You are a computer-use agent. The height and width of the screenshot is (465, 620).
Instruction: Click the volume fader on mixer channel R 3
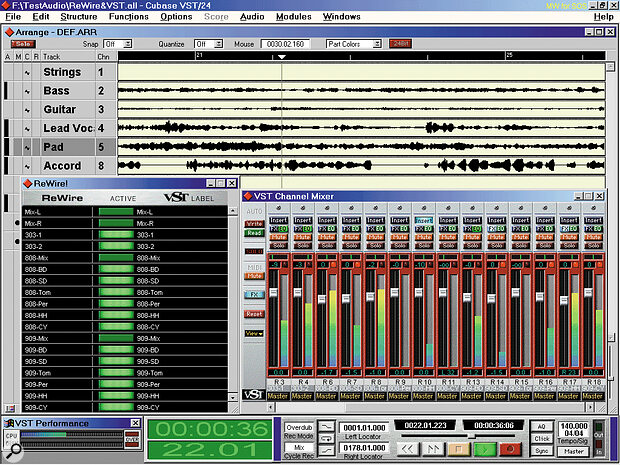pyautogui.click(x=273, y=293)
